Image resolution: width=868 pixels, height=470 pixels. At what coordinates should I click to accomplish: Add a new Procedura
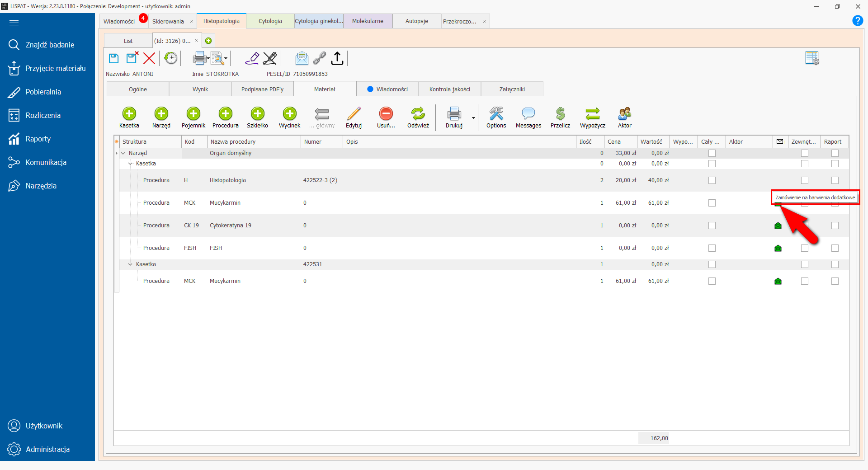tap(226, 117)
